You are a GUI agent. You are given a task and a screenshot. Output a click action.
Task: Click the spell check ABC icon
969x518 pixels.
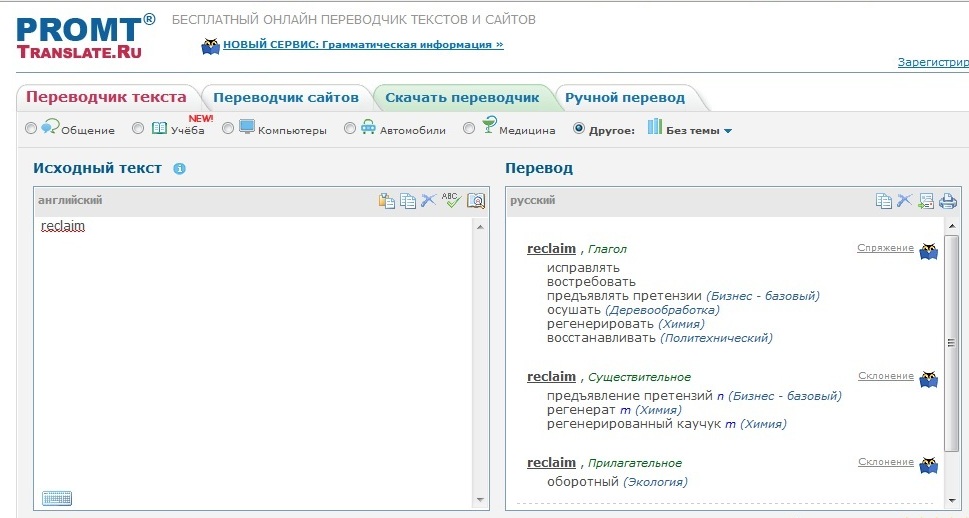point(451,200)
